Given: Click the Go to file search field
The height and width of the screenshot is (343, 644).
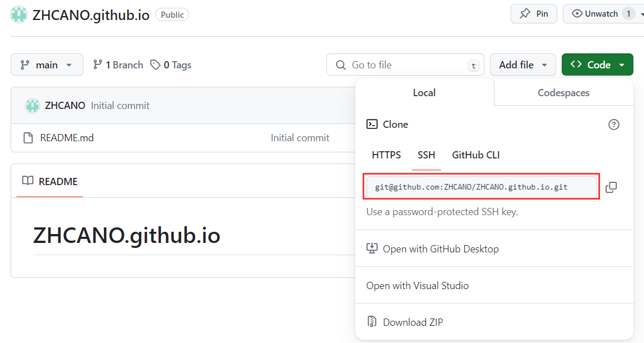Looking at the screenshot, I should pos(405,65).
